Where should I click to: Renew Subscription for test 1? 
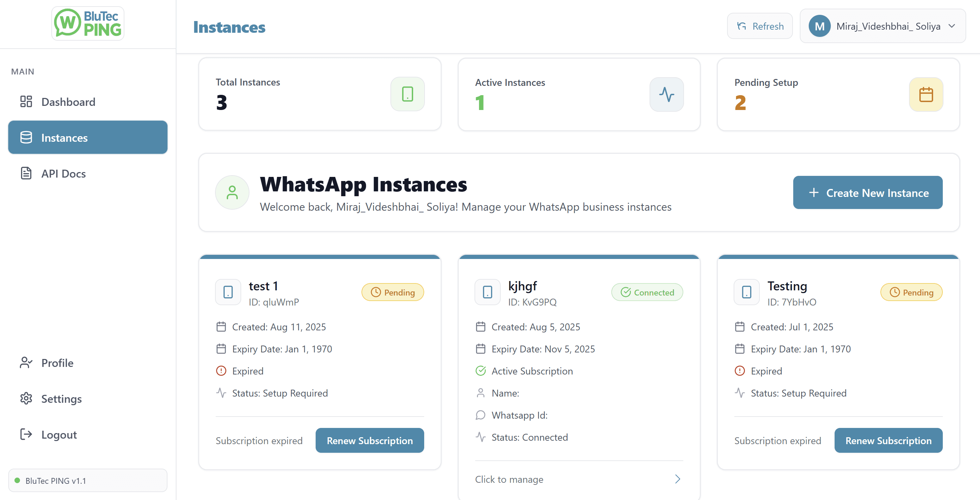tap(369, 440)
